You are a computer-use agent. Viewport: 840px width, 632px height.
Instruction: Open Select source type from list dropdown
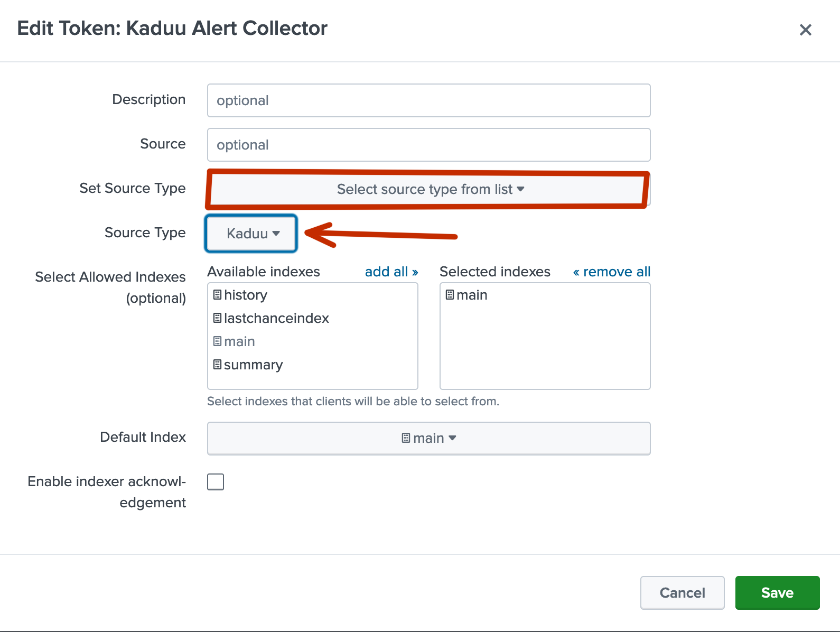tap(429, 189)
